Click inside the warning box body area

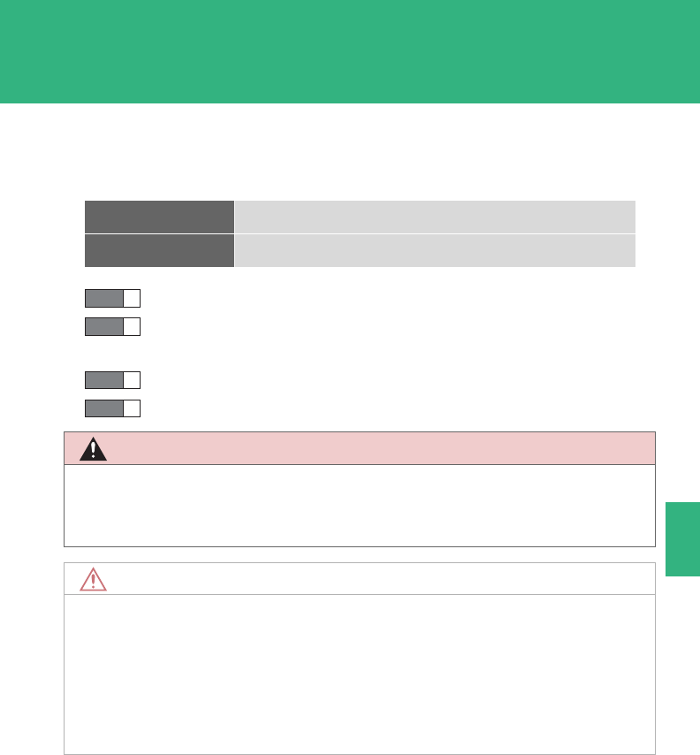(359, 505)
